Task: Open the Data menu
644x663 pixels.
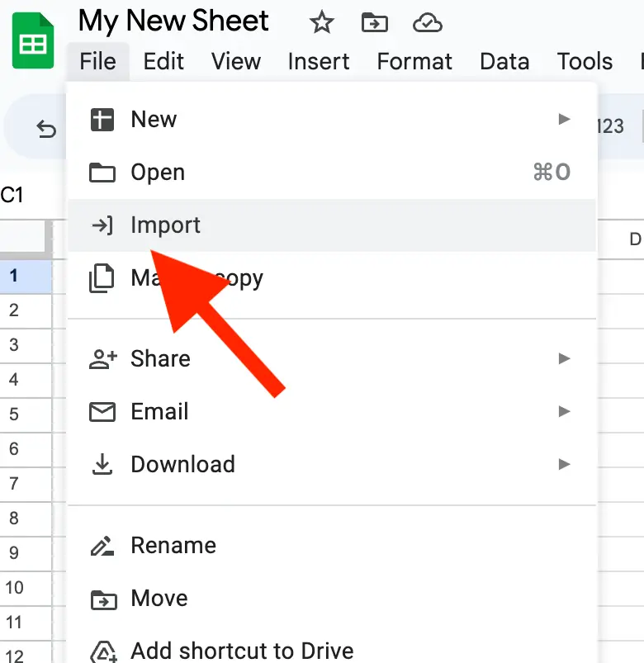Action: [504, 61]
